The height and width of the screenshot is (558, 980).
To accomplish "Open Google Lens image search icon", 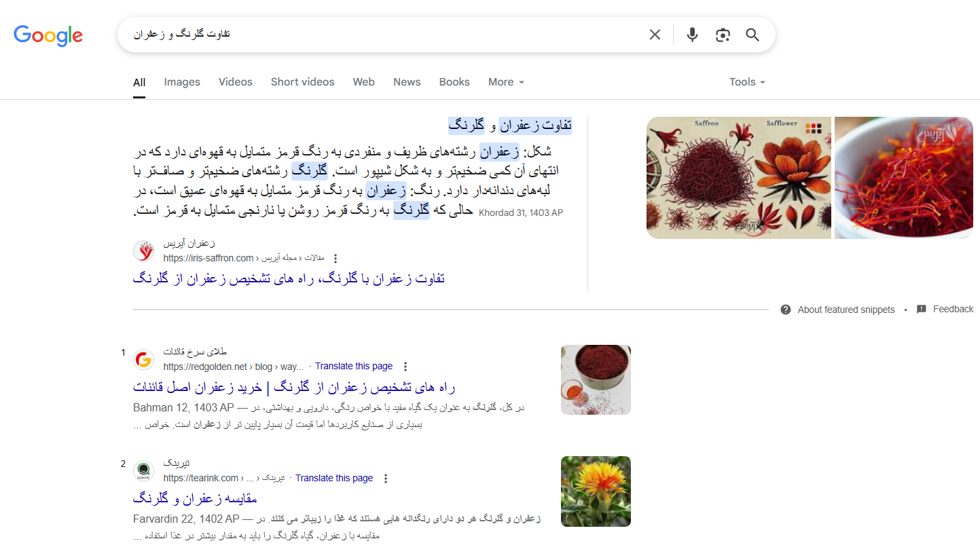I will [723, 35].
